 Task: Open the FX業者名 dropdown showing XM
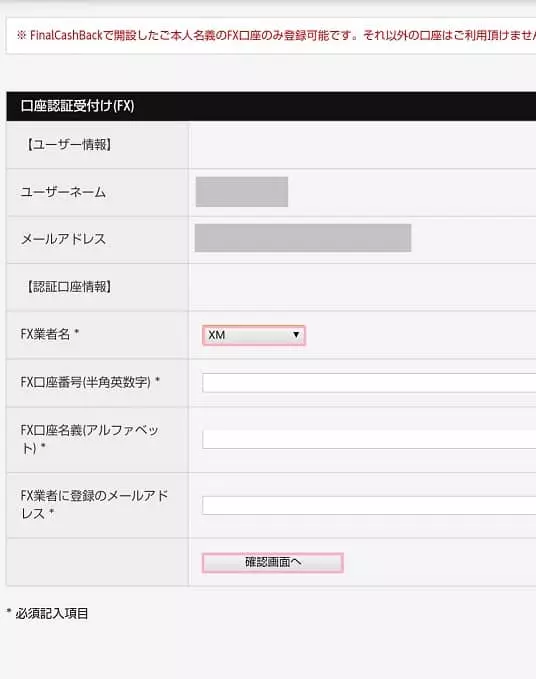tap(254, 335)
